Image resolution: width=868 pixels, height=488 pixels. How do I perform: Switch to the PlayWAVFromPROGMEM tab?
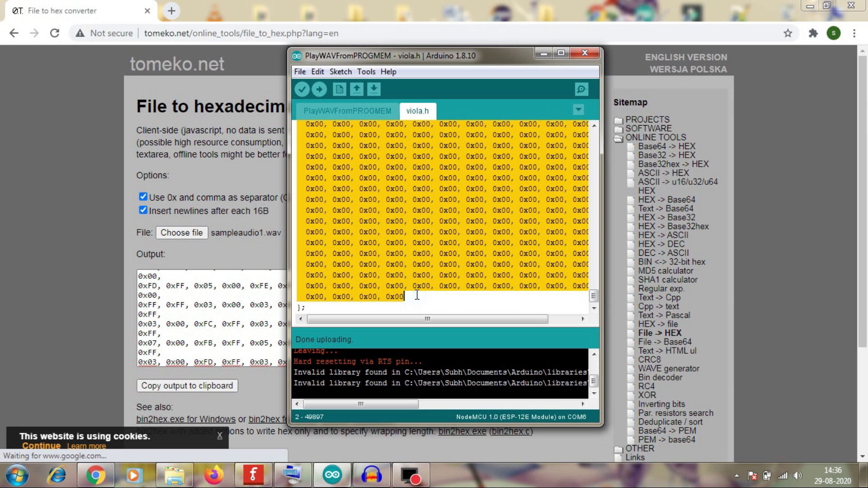coord(347,111)
